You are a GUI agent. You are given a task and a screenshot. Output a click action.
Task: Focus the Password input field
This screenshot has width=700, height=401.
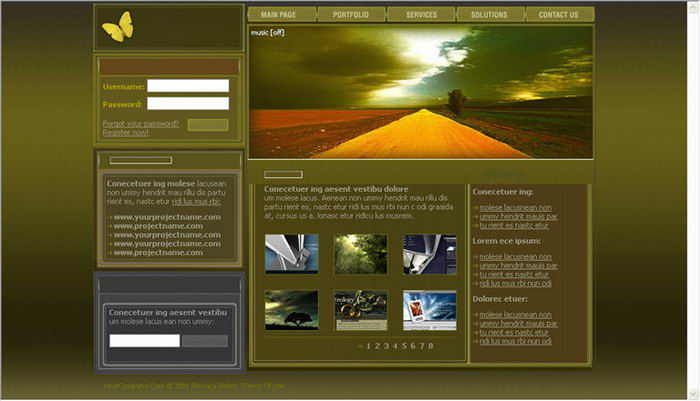coord(188,103)
